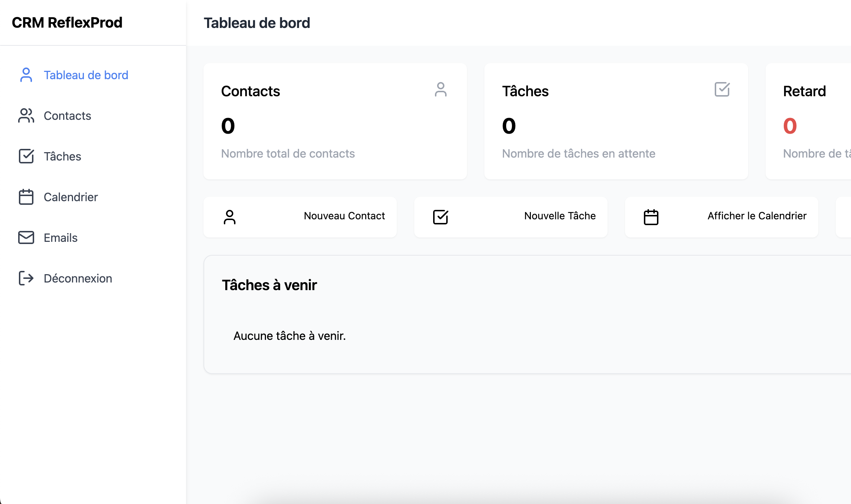Image resolution: width=851 pixels, height=504 pixels.
Task: Click the Tableau de bord user icon in sidebar
Action: pyautogui.click(x=26, y=75)
